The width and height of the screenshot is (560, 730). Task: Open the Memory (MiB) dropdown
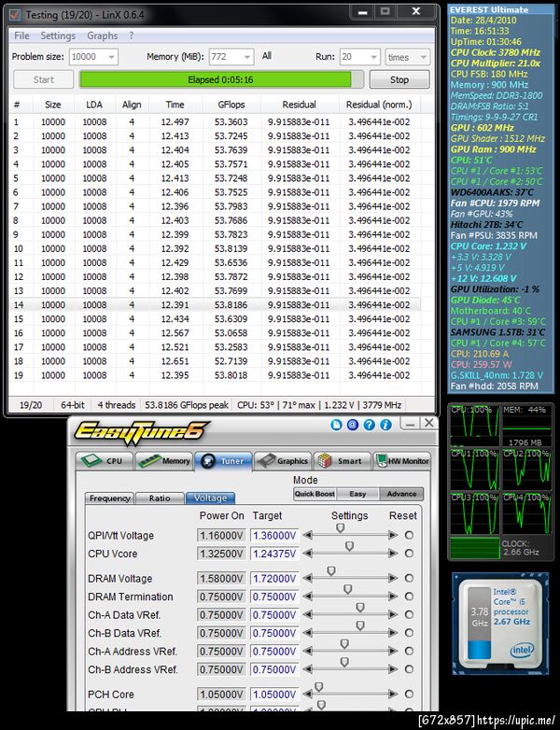(x=231, y=57)
